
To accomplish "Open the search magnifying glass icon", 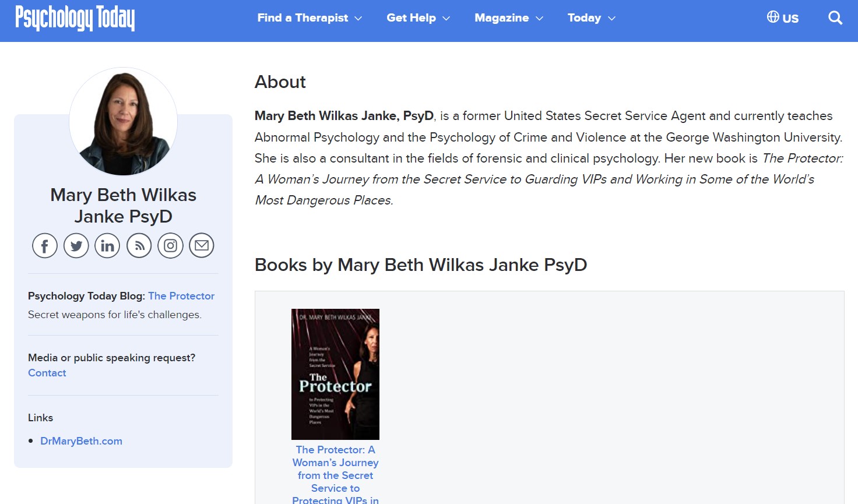I will [835, 18].
